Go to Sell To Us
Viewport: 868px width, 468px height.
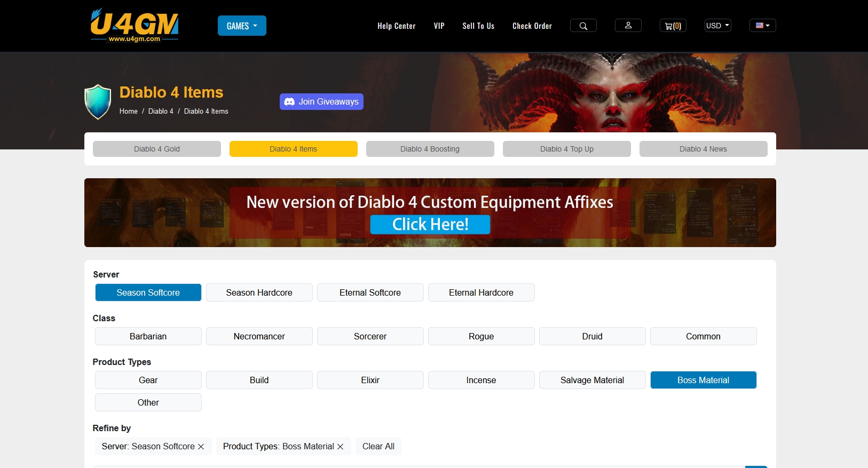point(478,26)
